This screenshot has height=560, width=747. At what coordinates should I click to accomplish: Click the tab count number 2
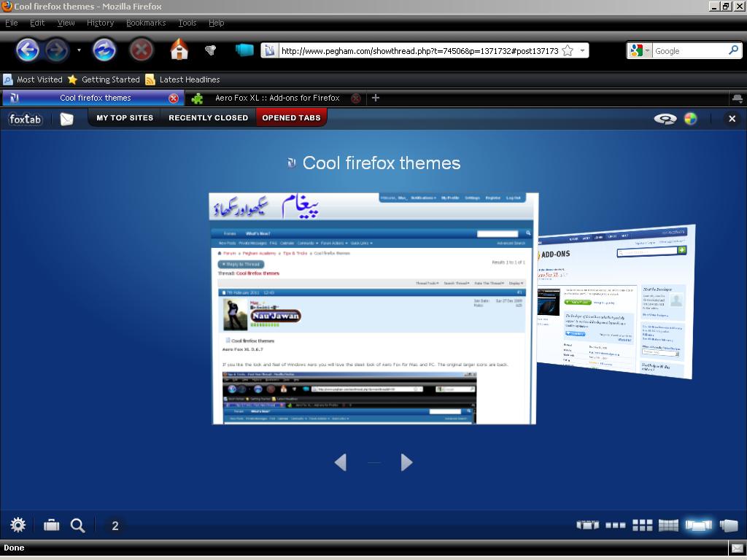[115, 526]
